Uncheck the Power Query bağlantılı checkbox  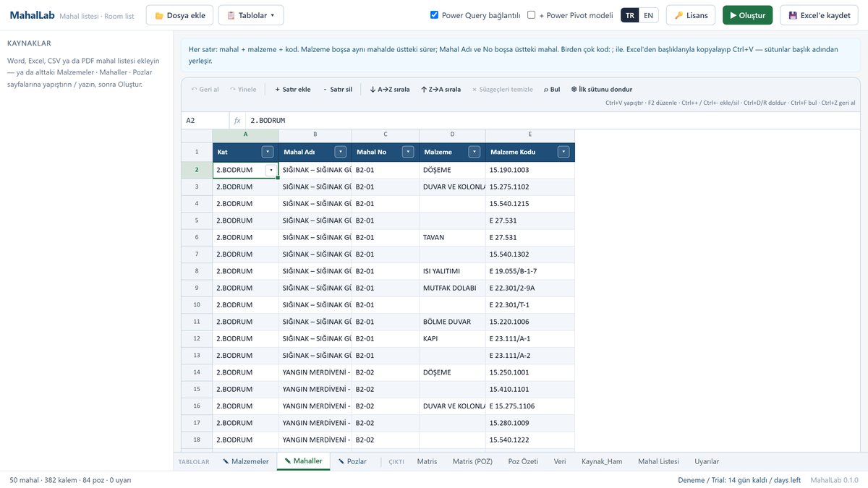pos(434,14)
